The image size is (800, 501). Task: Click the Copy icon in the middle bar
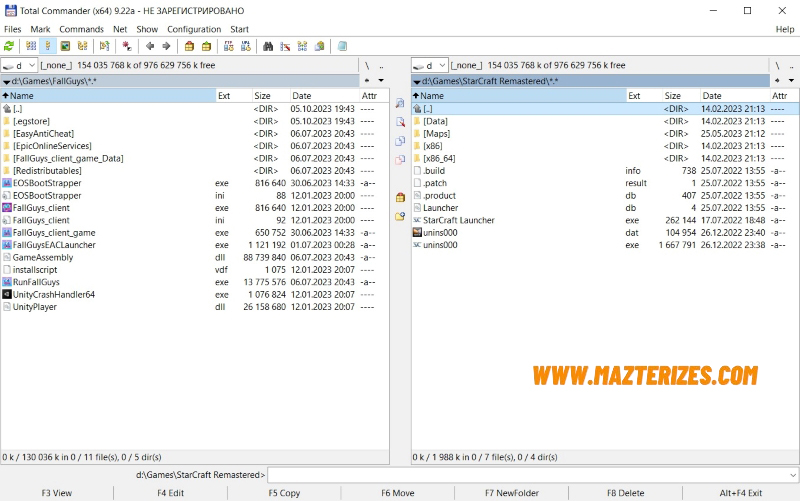click(x=401, y=141)
